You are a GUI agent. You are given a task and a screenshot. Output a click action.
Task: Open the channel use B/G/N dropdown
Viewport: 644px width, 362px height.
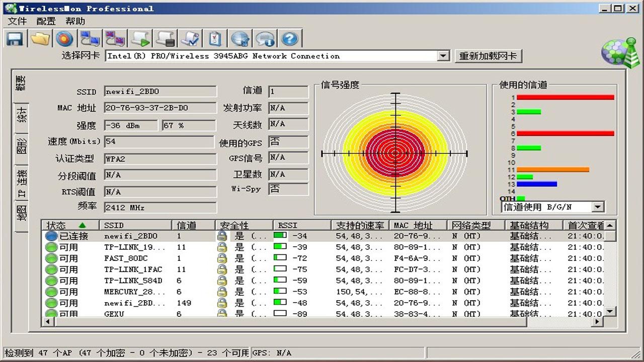point(598,207)
